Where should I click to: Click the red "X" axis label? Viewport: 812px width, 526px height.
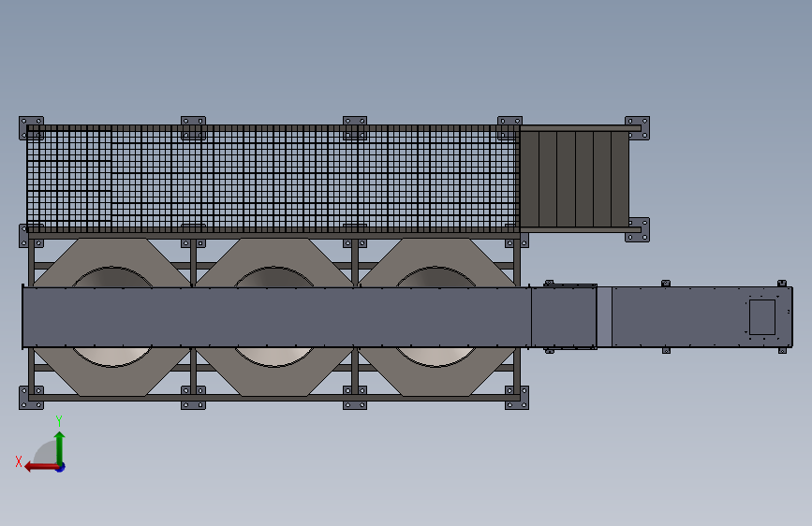[19, 461]
